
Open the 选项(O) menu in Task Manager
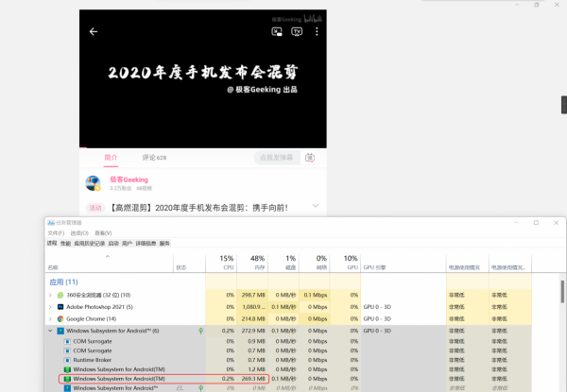point(79,233)
